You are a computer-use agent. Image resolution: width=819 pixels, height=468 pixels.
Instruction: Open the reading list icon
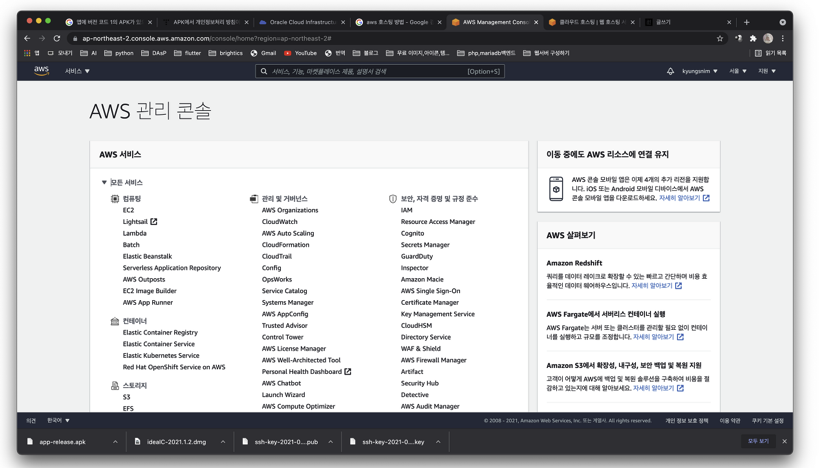(x=758, y=53)
